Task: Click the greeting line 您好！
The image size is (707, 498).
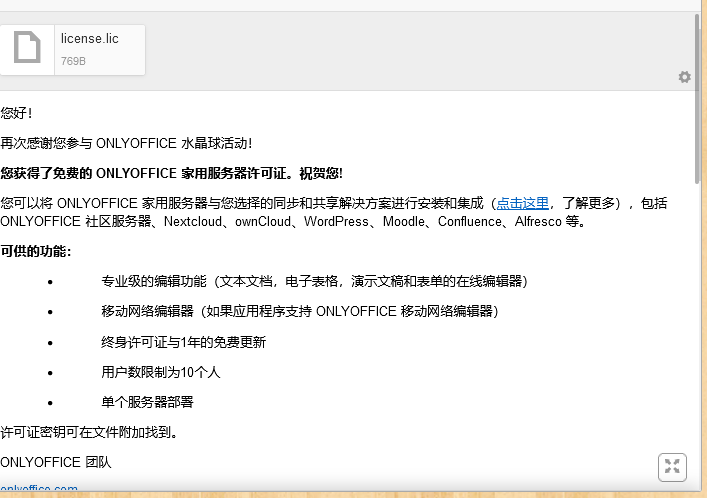Action: point(17,114)
